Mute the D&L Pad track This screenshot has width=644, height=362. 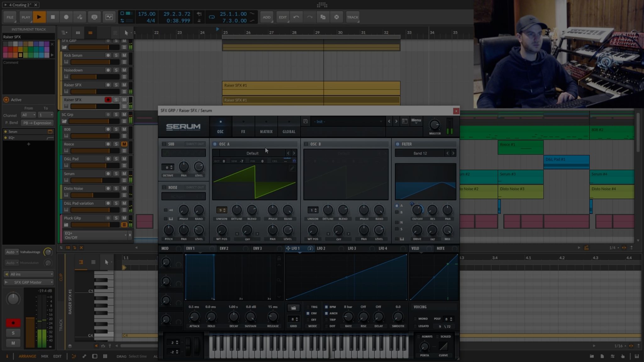click(124, 159)
